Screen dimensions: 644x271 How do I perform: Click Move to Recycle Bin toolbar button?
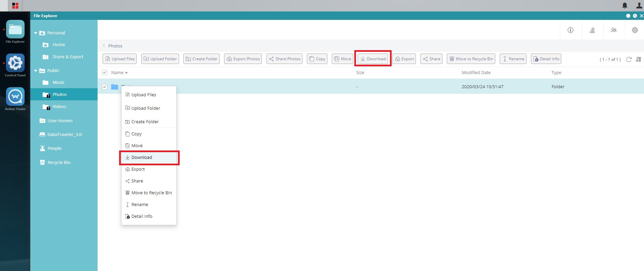click(x=471, y=59)
